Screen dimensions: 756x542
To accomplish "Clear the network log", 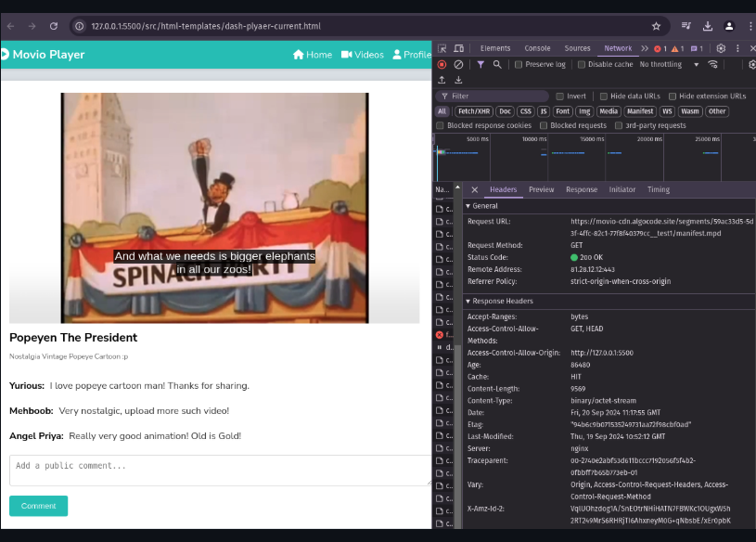I will 458,65.
